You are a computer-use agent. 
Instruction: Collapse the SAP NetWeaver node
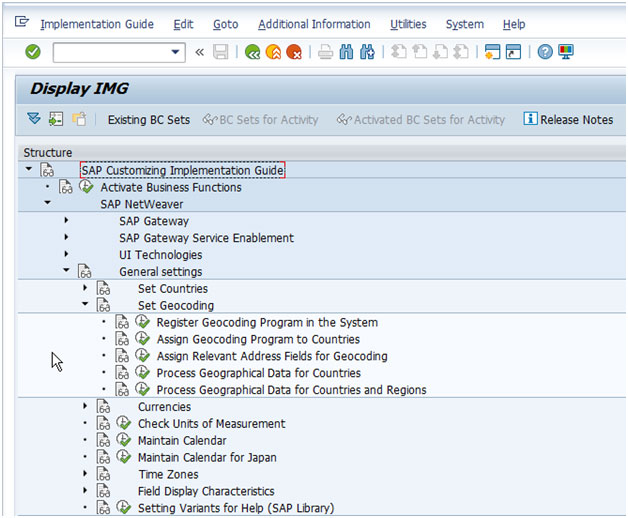point(48,203)
